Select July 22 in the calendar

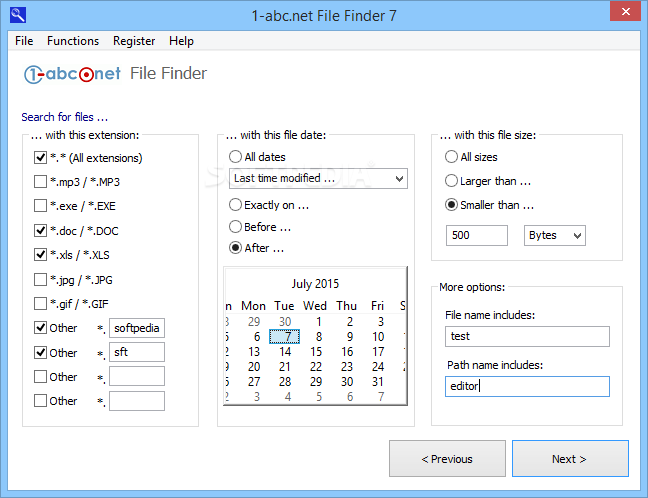pos(316,367)
